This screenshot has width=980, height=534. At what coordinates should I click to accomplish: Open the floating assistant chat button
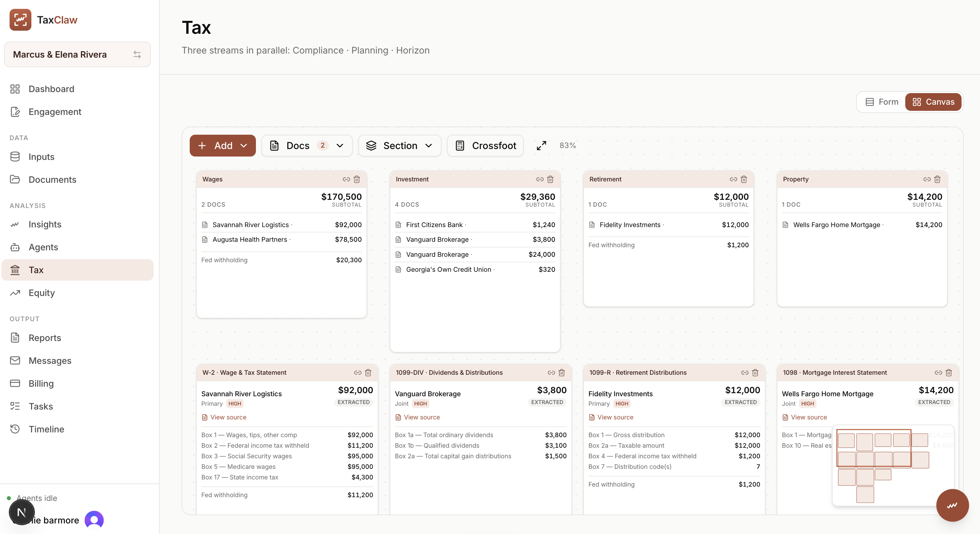point(952,505)
